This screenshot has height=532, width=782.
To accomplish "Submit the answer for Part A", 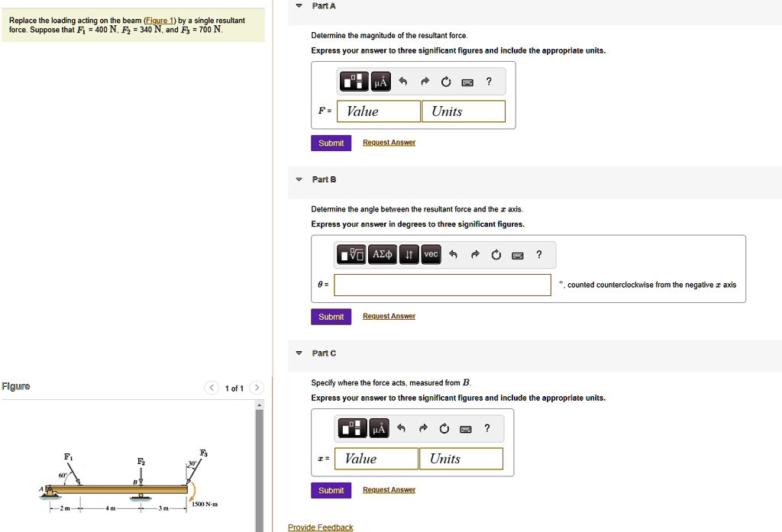I will pos(331,143).
